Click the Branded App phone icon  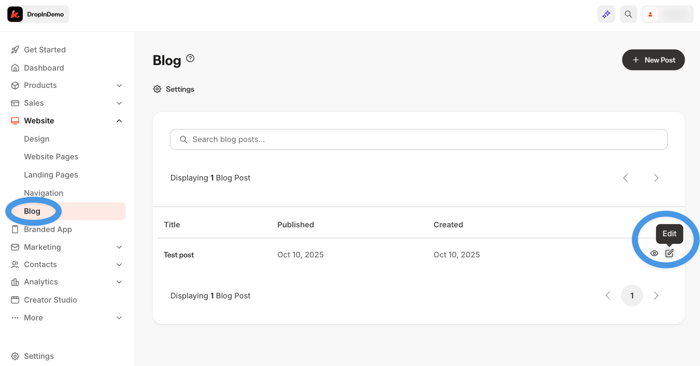pos(15,229)
